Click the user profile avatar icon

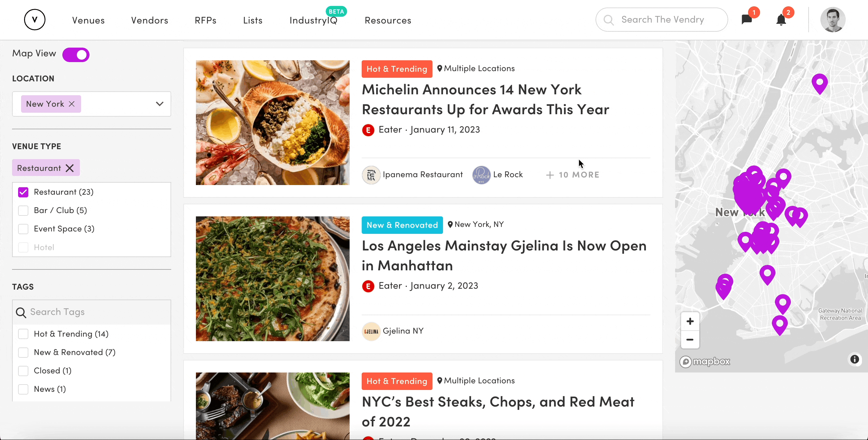pyautogui.click(x=833, y=20)
